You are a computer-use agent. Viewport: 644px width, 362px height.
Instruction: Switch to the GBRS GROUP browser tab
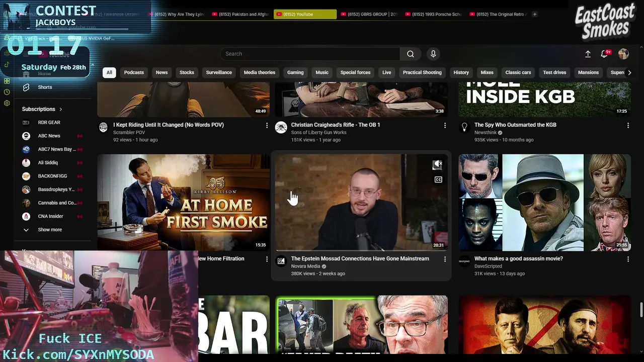(370, 14)
